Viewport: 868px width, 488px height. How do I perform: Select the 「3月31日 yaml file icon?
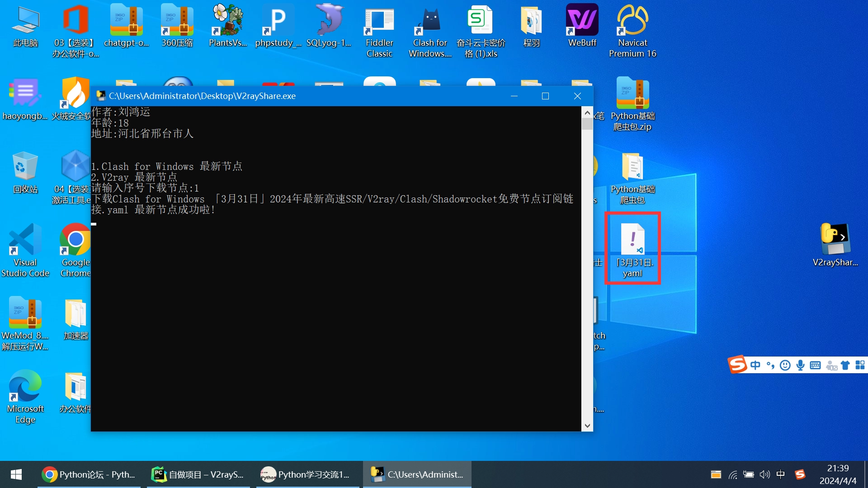[x=632, y=249]
